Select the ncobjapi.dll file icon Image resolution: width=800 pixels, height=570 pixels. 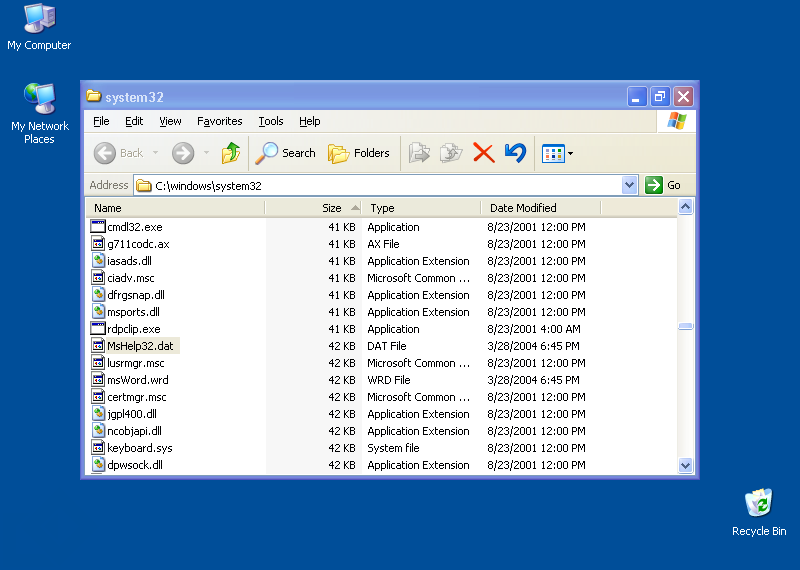[97, 431]
